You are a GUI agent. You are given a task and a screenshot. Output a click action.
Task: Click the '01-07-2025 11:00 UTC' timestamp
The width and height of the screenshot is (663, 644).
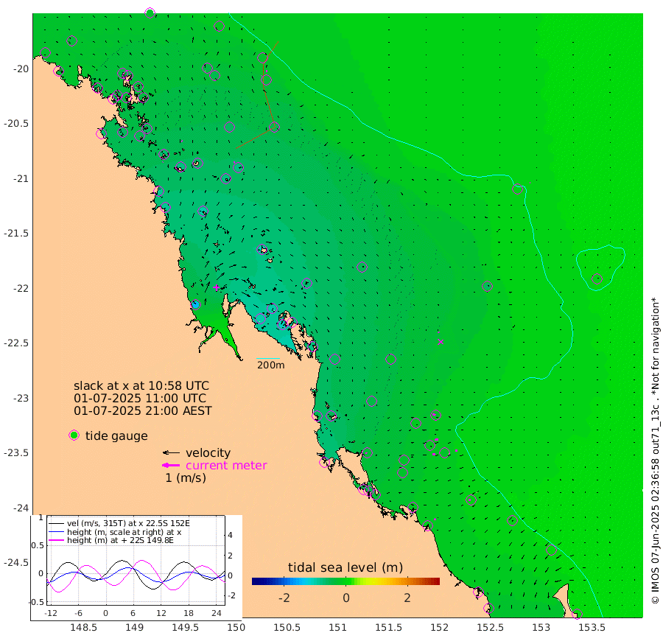140,399
